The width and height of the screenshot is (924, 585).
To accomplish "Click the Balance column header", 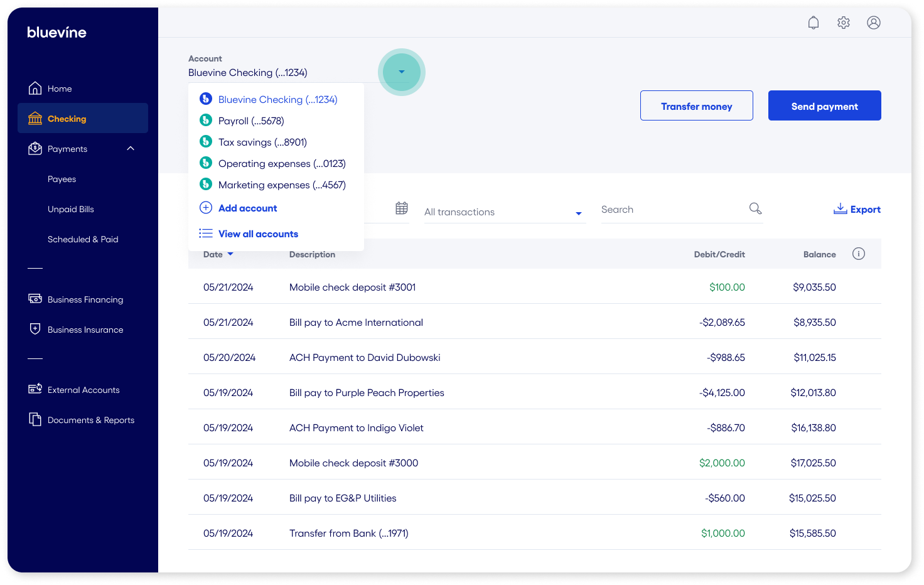I will (819, 254).
